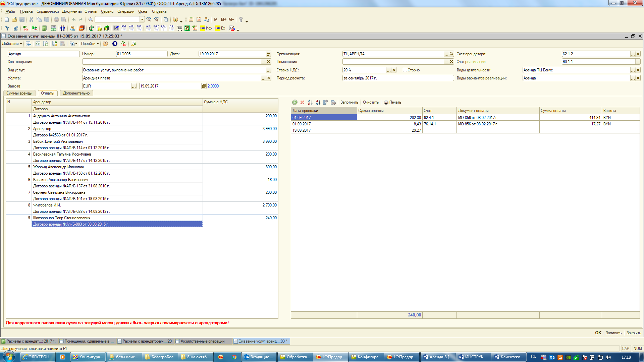Open the search field dropdown arrow

click(x=142, y=19)
